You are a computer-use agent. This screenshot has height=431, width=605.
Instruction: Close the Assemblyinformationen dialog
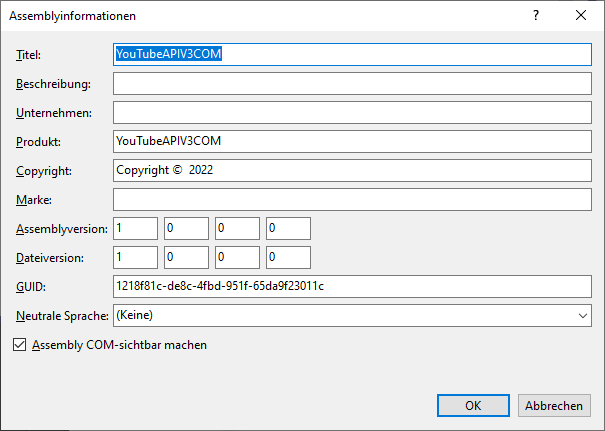(x=581, y=16)
